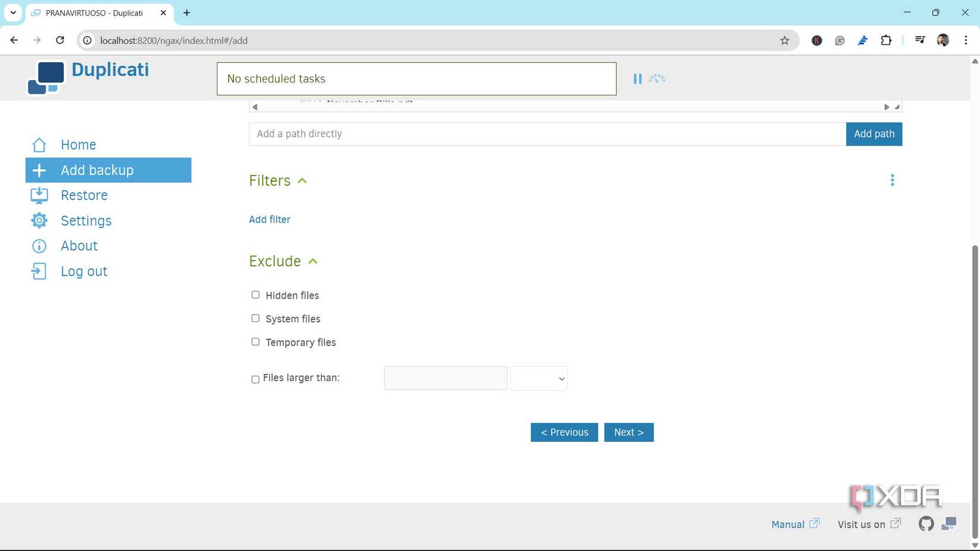Open the three-dot menu beside Filters
The image size is (980, 551).
[x=892, y=180]
